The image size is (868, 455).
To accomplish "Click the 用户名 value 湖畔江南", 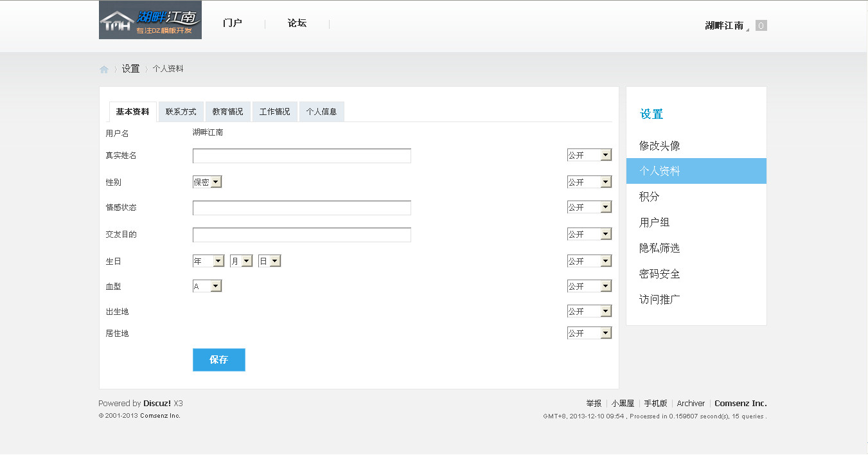I will 208,132.
